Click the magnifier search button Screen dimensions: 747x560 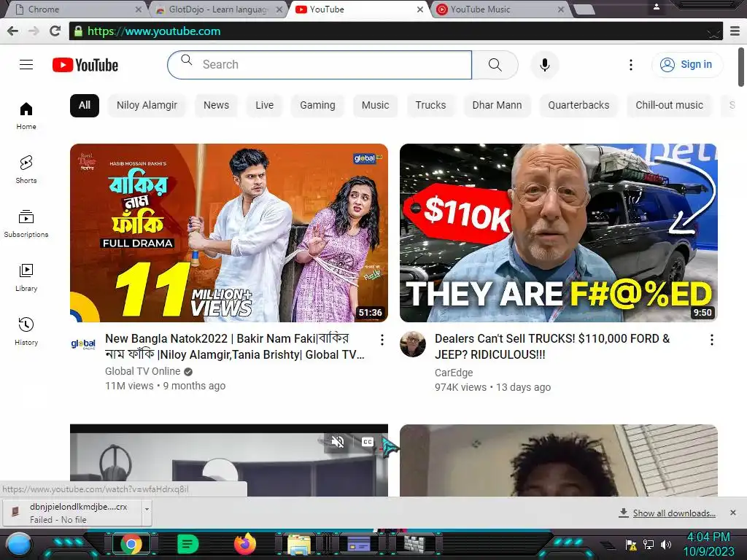495,65
